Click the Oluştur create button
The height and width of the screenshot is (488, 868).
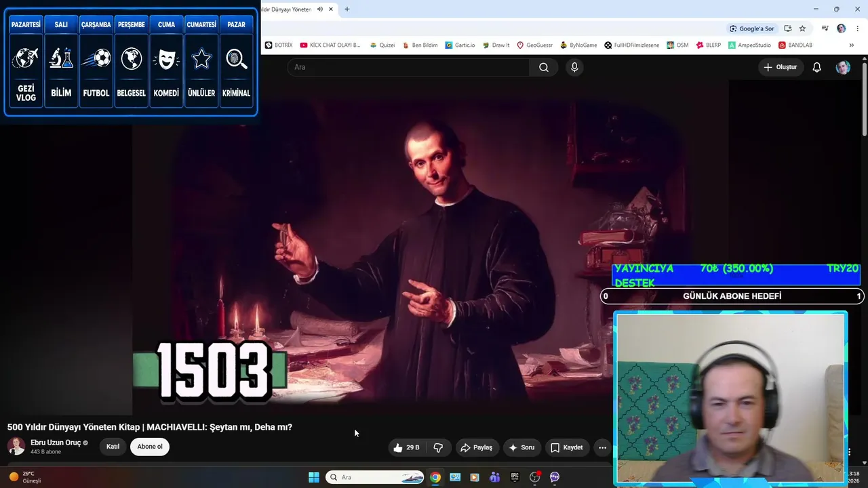click(x=781, y=67)
